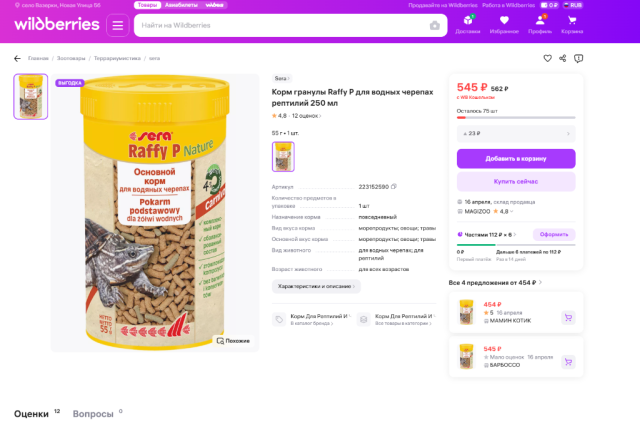Open the Доставки delivery icon
Viewport: 640px width, 425px height.
tap(468, 24)
